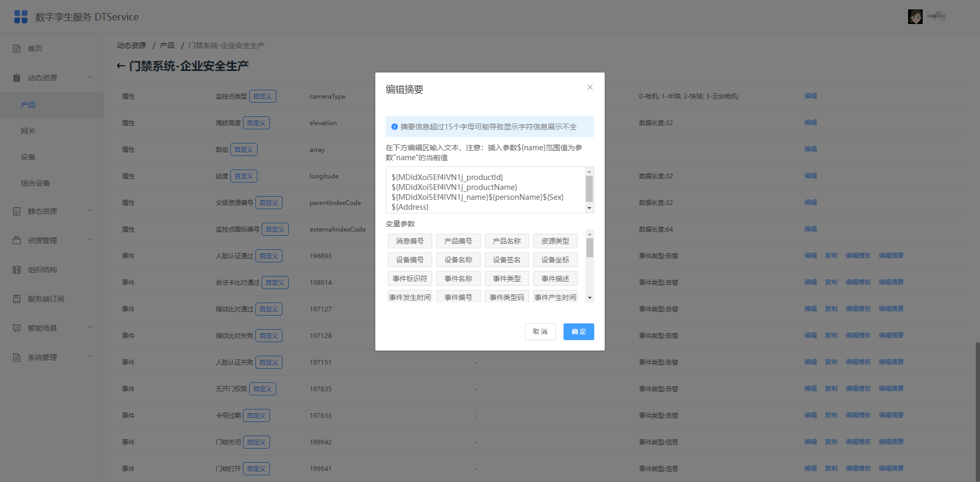Insert the 消息编号 variable parameter
This screenshot has height=482, width=980.
pyautogui.click(x=410, y=241)
